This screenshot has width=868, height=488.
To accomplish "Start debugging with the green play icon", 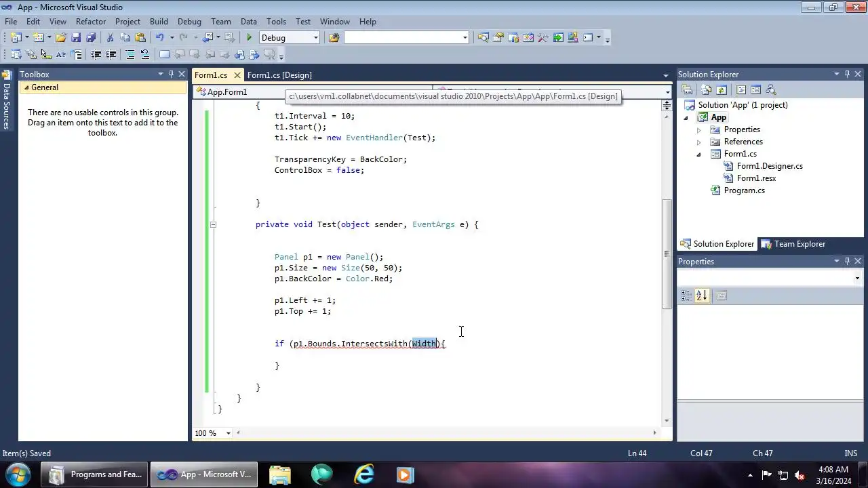I will (250, 38).
